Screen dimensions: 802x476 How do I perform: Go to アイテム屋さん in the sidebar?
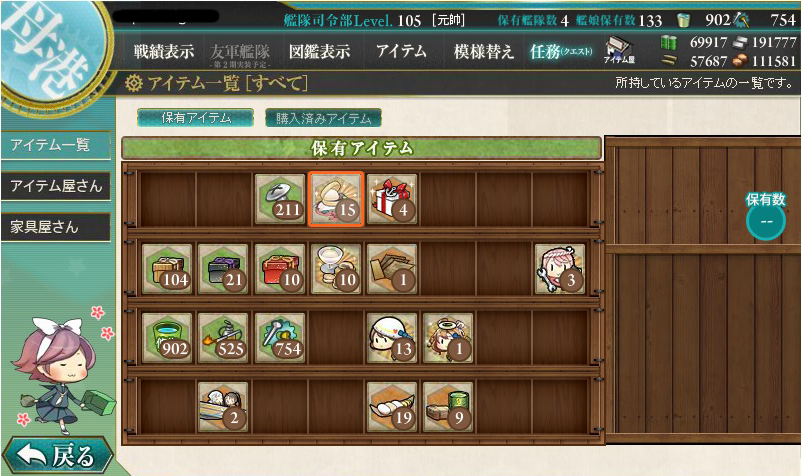pos(56,186)
